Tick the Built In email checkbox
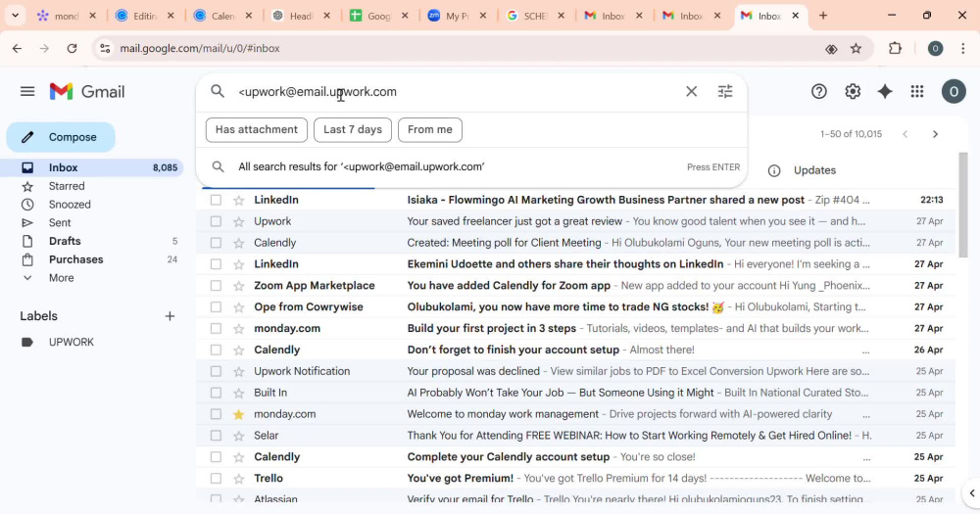 tap(216, 393)
